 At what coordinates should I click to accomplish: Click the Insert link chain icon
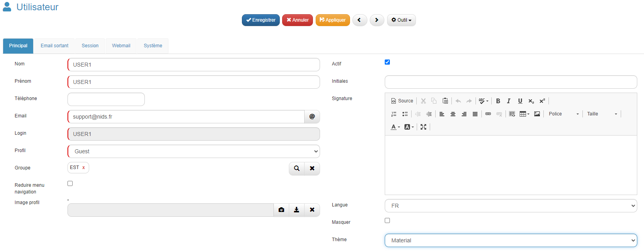(488, 114)
